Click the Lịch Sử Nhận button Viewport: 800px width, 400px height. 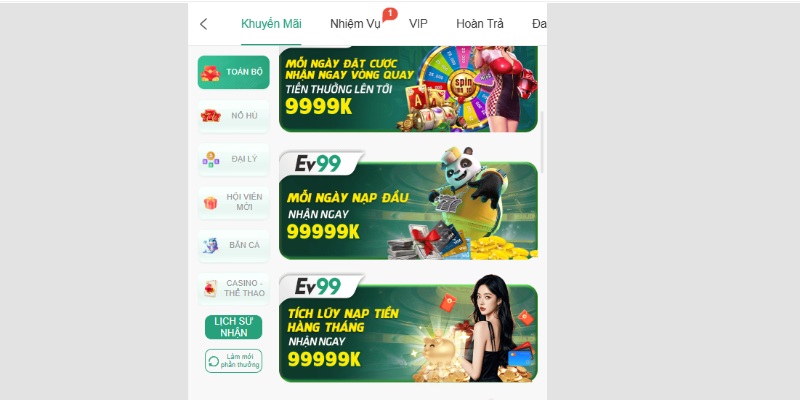point(234,327)
